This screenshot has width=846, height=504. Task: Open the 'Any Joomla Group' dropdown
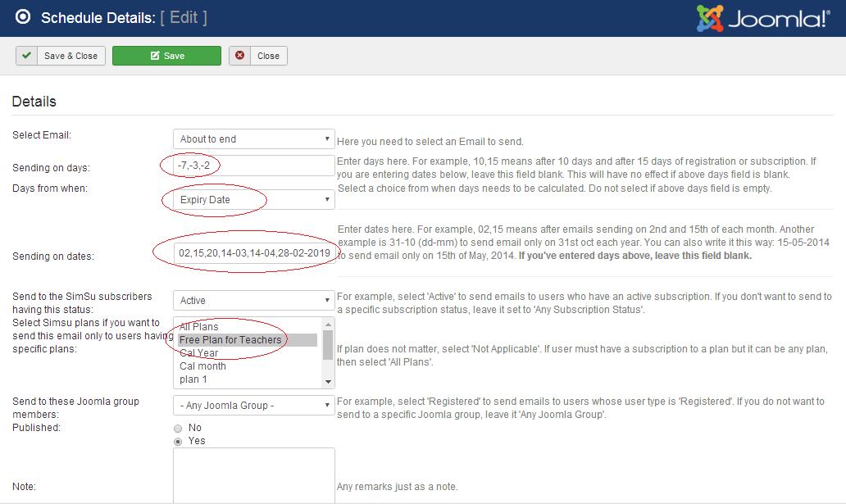pyautogui.click(x=253, y=406)
